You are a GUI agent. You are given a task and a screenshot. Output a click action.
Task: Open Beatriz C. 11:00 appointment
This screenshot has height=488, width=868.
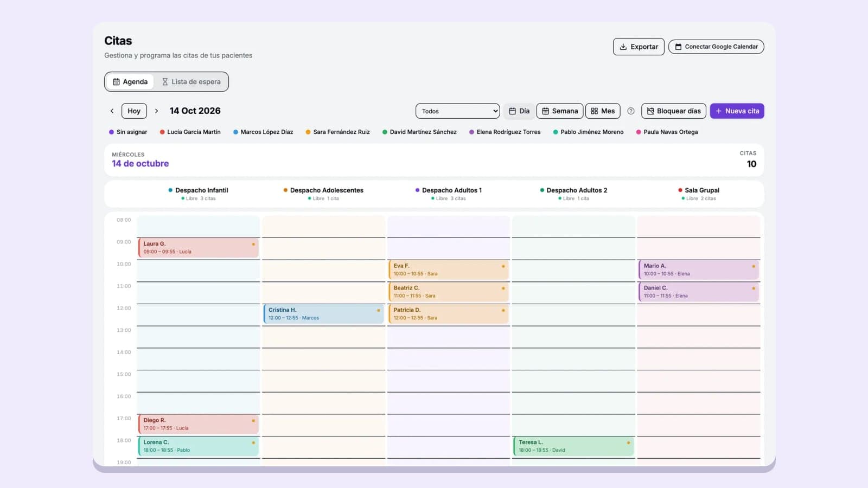click(x=449, y=292)
